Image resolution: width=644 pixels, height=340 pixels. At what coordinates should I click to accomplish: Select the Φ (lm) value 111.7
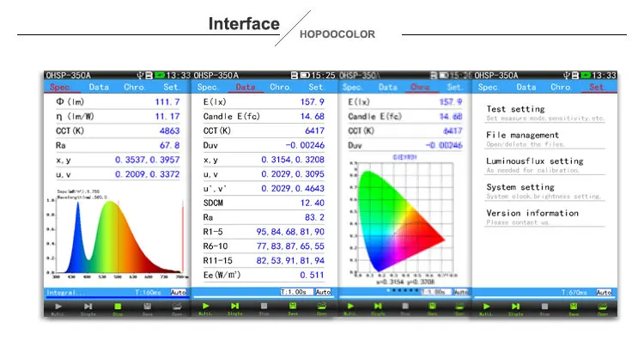pos(167,102)
